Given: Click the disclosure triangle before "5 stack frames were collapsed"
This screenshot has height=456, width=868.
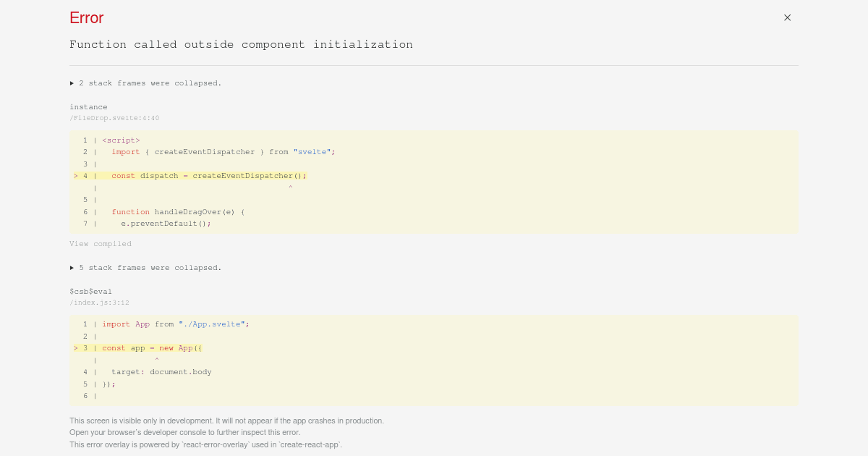Looking at the screenshot, I should [72, 267].
